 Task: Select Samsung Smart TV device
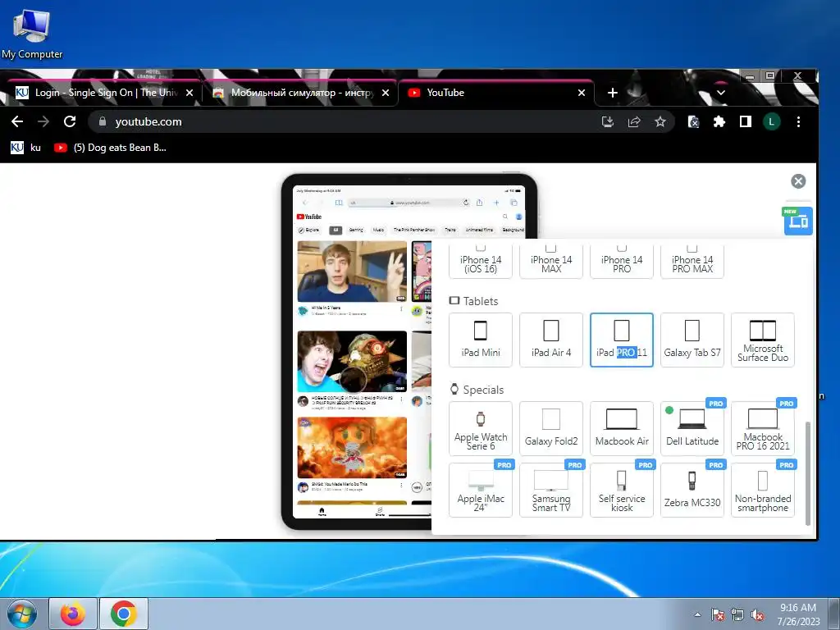[550, 491]
